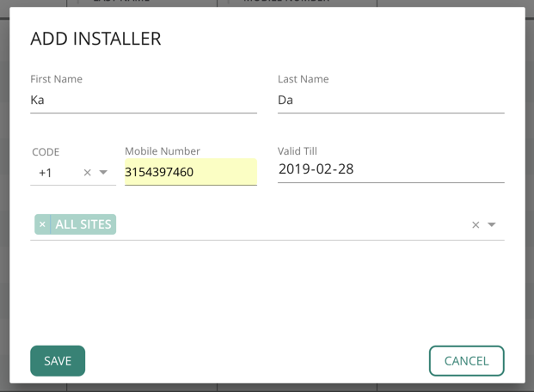
Task: Select the ALL SITES tag label
Action: (83, 224)
